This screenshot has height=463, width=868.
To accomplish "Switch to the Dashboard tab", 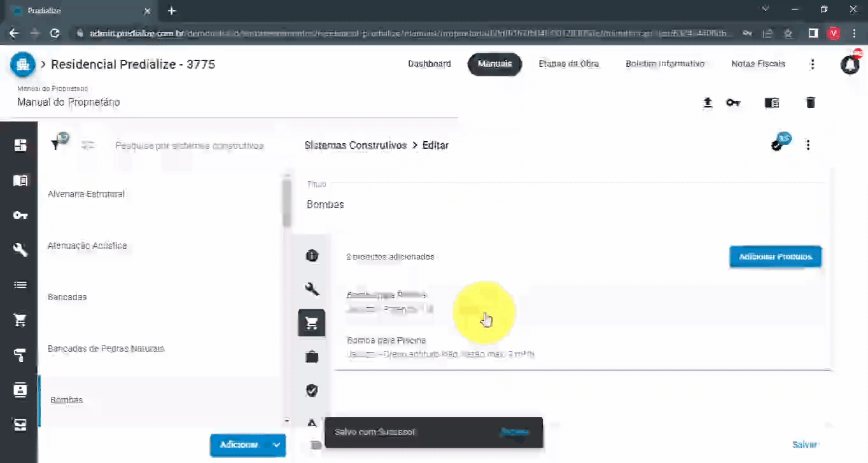I will 429,64.
